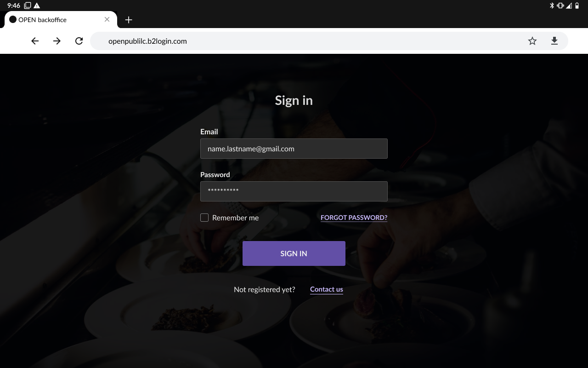Screen dimensions: 588x368
Task: Close the OPEN backoffice tab
Action: pos(107,19)
